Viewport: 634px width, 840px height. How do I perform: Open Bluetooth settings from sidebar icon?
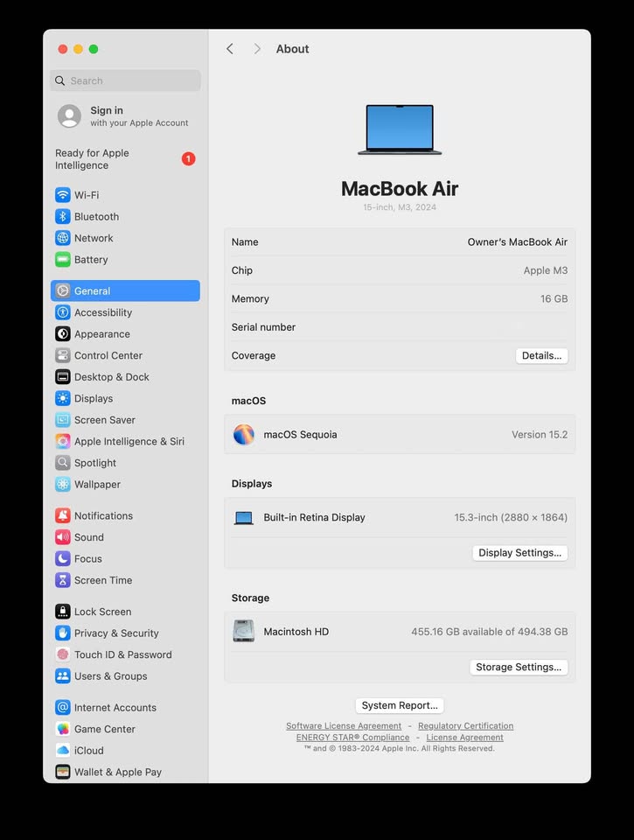[63, 217]
